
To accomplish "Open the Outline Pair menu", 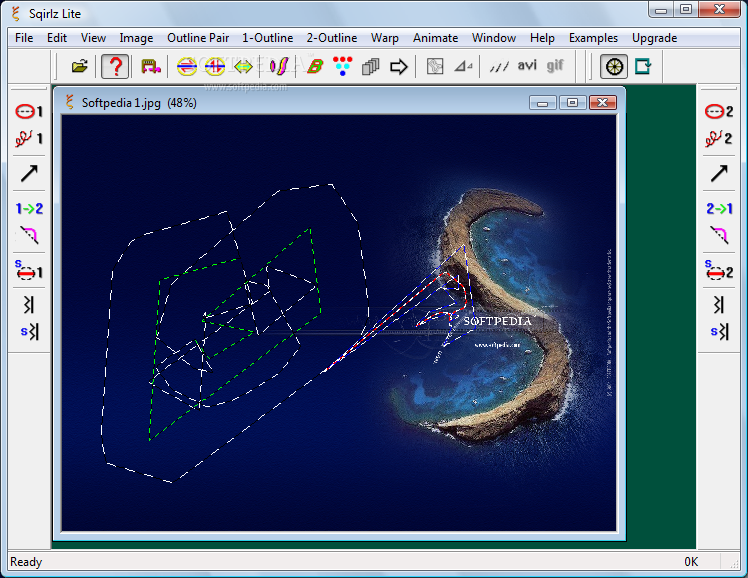I will [198, 38].
